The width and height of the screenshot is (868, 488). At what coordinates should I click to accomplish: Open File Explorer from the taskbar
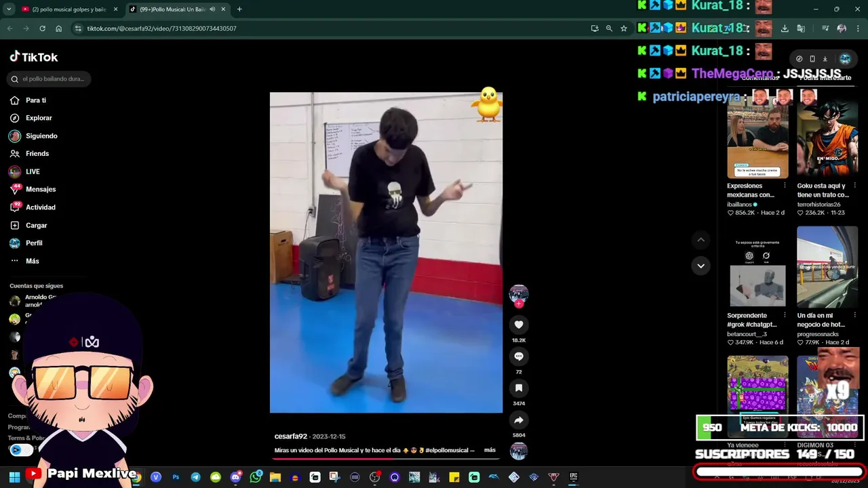[x=275, y=477]
